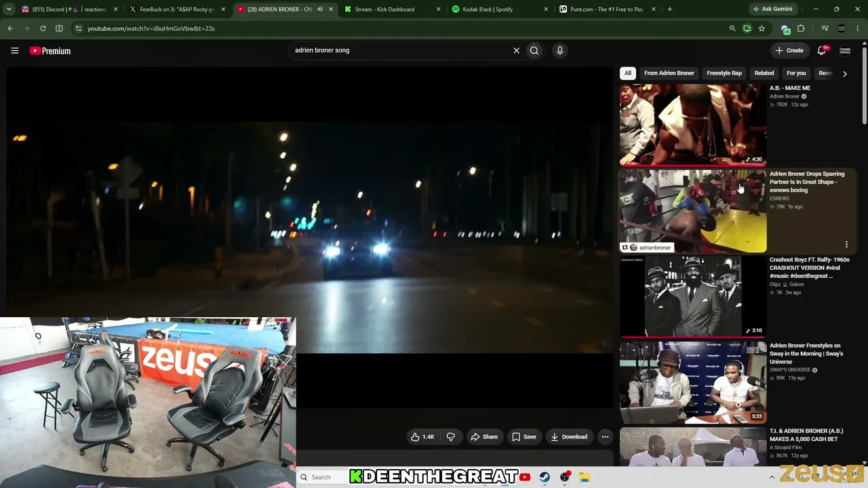Close the Kick Dashboard tab

point(438,9)
